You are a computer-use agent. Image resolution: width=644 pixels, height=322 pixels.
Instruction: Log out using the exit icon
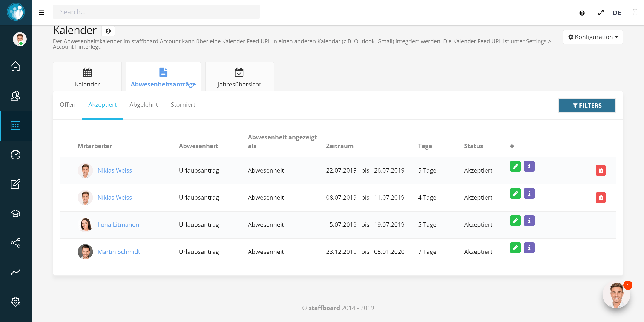tap(634, 12)
